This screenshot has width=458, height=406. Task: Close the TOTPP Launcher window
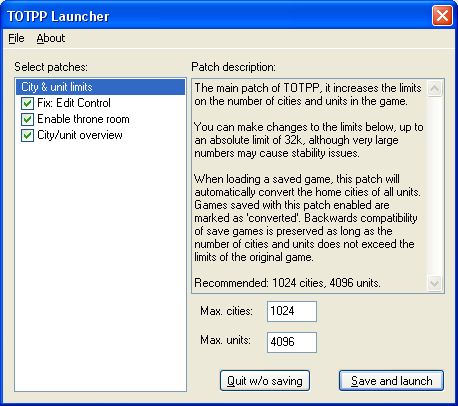[442, 16]
